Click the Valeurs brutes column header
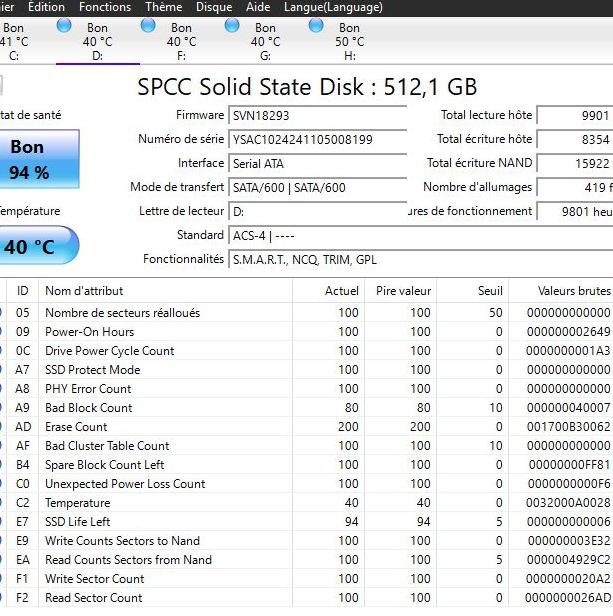The width and height of the screenshot is (613, 616). [561, 291]
